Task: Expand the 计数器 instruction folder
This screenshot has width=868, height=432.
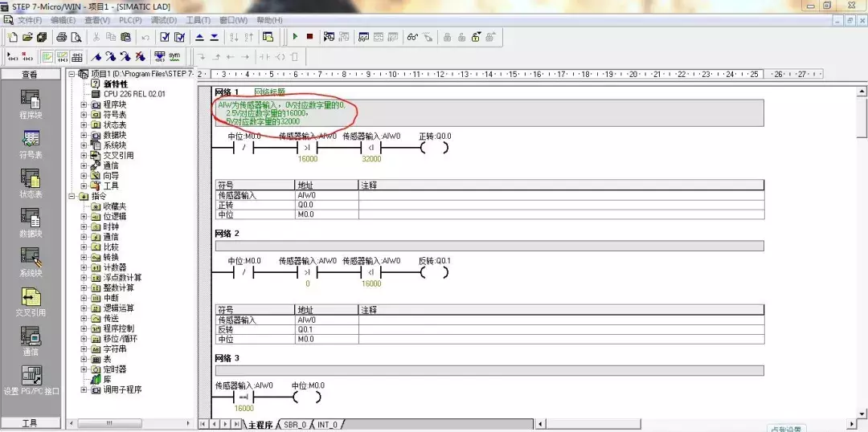Action: coord(84,267)
